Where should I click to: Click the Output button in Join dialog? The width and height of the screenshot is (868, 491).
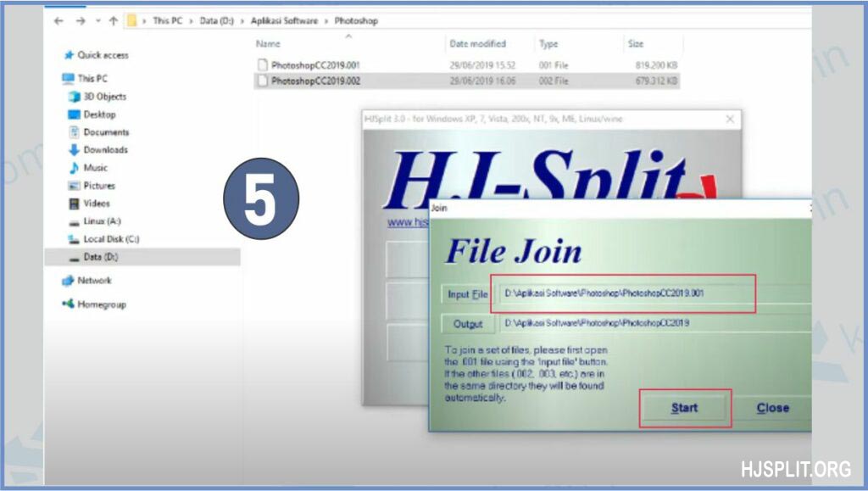467,324
